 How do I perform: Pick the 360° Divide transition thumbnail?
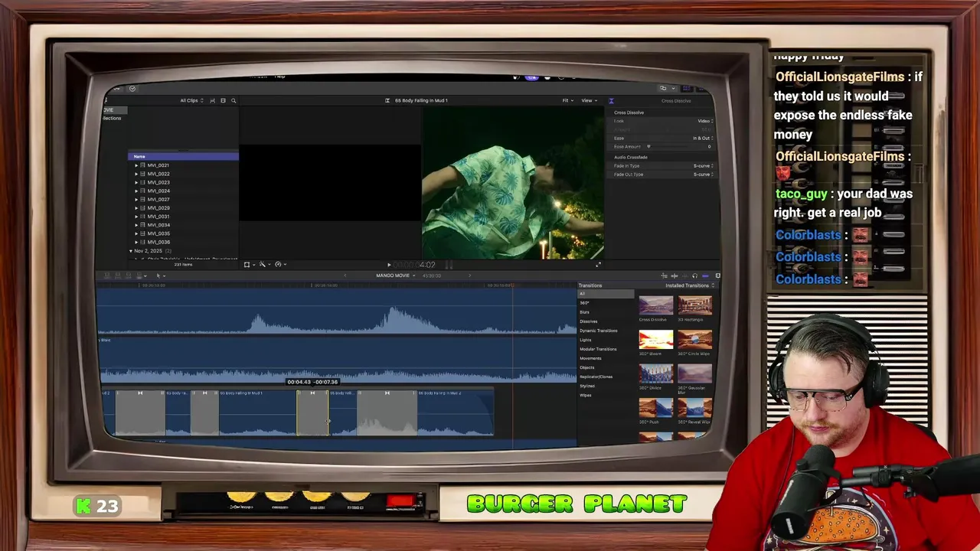(656, 374)
